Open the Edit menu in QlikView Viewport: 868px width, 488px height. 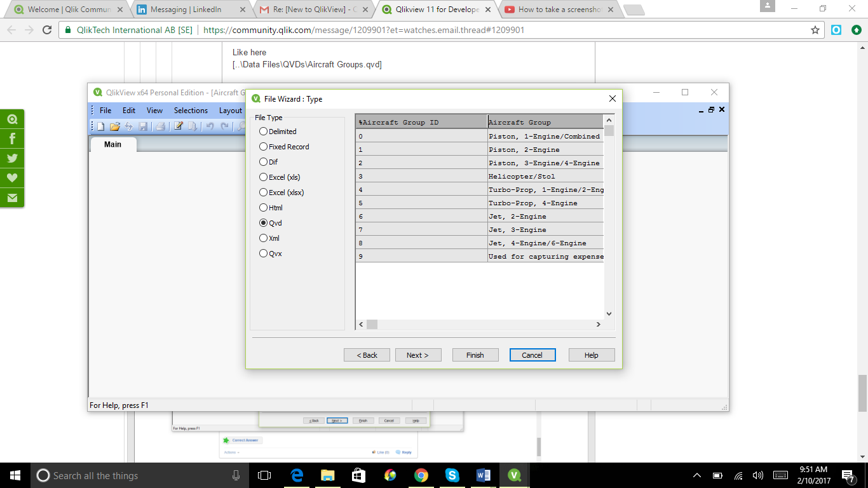click(x=129, y=111)
